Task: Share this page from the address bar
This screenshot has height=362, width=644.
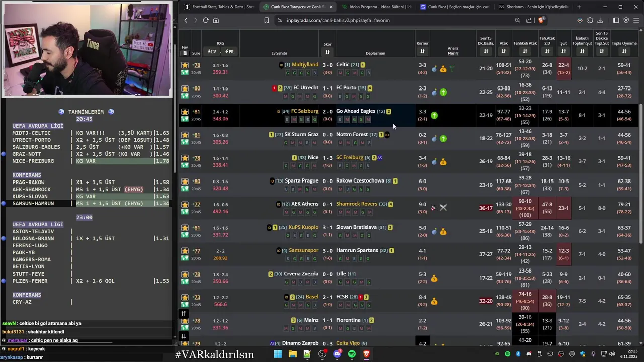Action: 529,20
